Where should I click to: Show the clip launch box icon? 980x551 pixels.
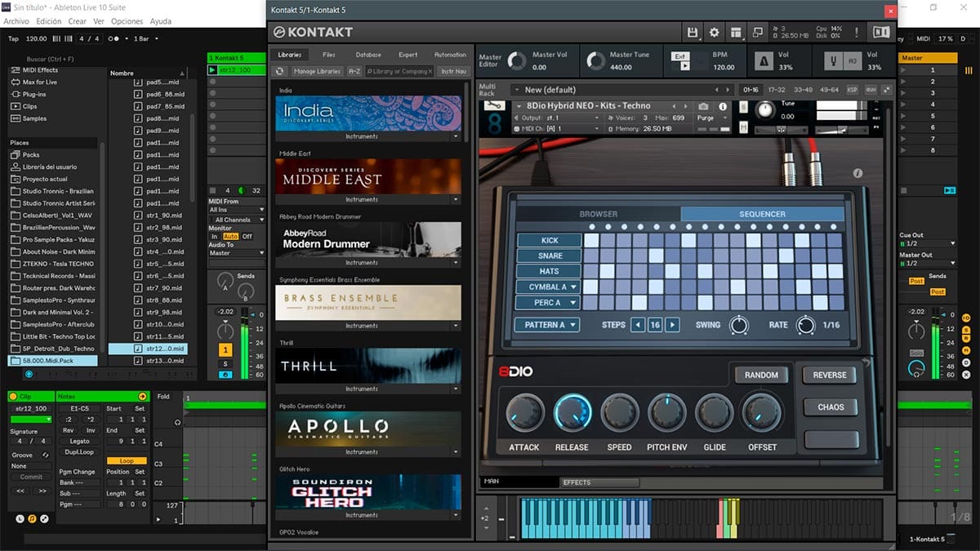click(x=20, y=518)
